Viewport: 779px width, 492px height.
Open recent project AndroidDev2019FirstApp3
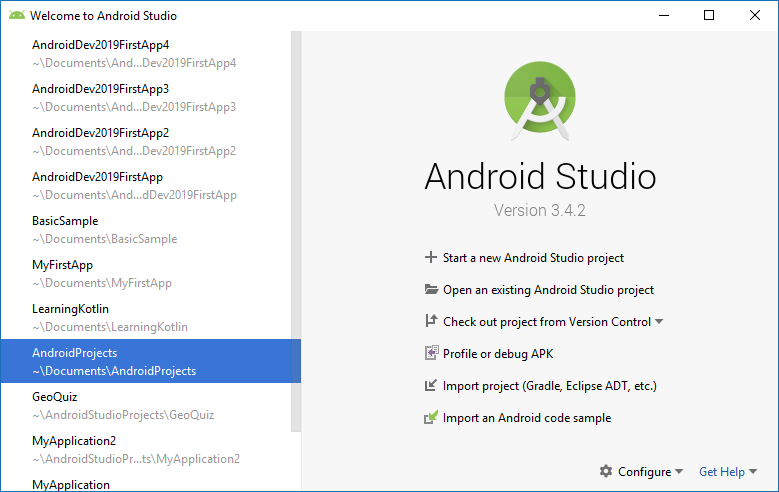coord(151,97)
